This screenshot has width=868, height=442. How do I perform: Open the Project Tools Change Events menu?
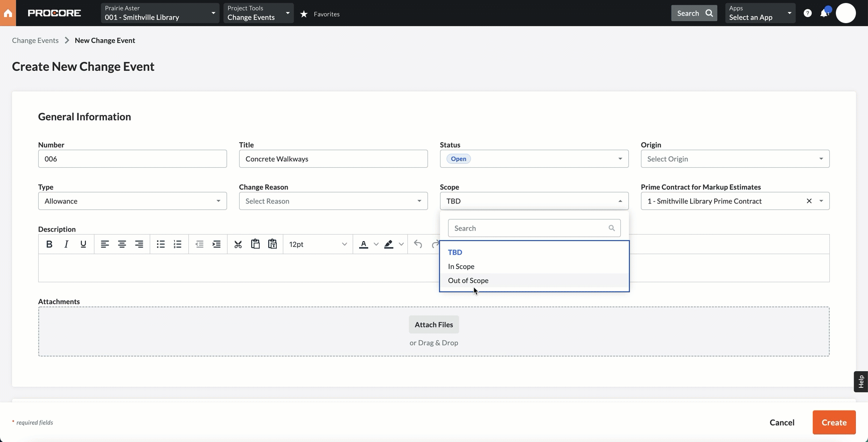[258, 13]
